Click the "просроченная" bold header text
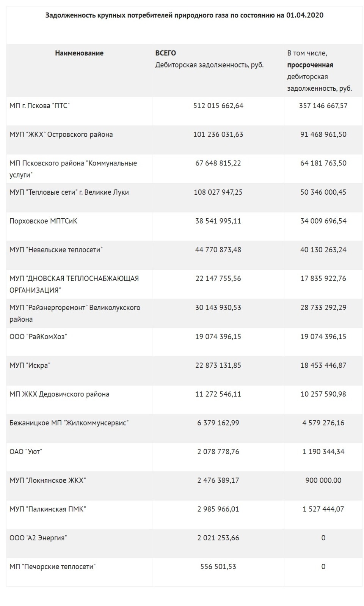The image size is (364, 606). click(x=310, y=65)
